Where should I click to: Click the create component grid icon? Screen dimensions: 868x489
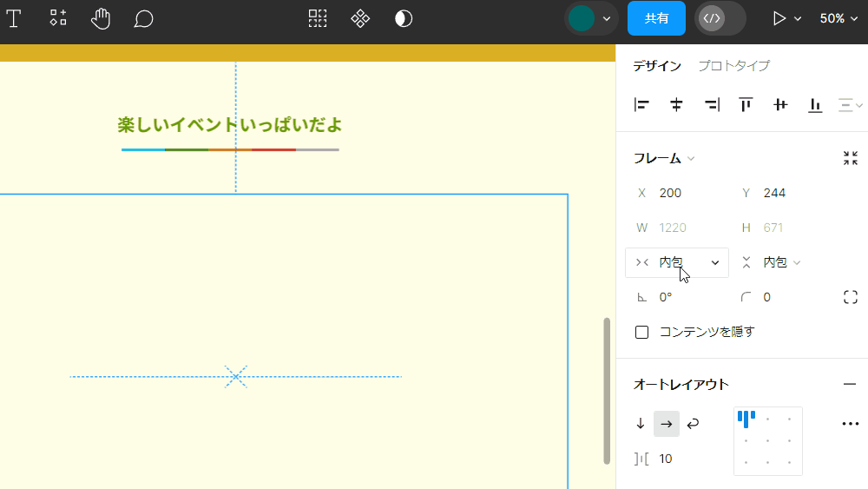[318, 18]
